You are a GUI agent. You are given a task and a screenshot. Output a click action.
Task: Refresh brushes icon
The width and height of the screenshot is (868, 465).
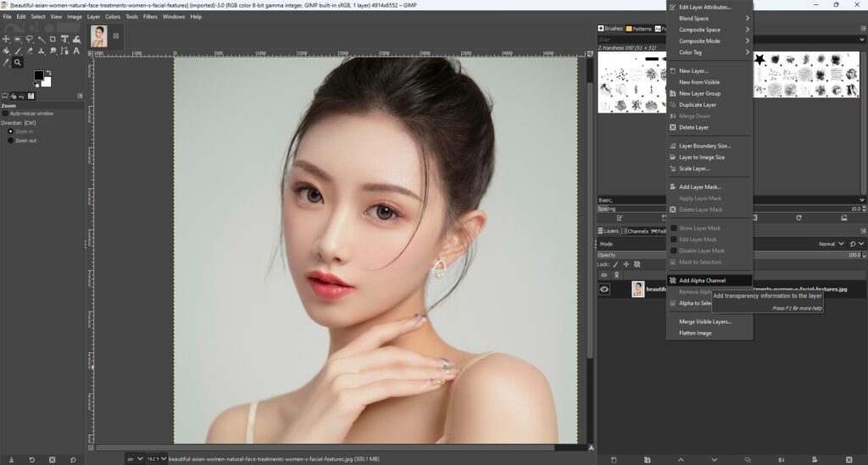pos(798,218)
